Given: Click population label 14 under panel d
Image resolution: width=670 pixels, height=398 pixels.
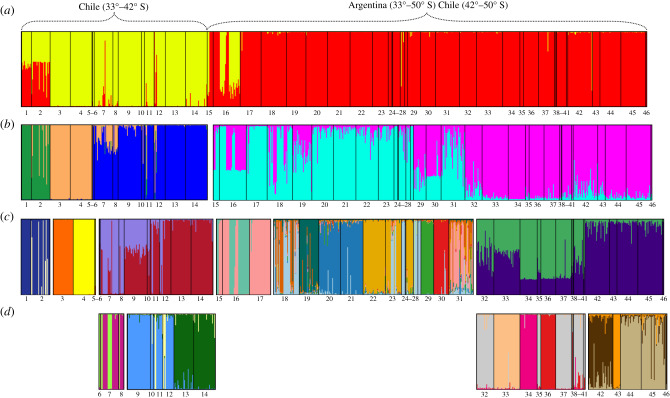Looking at the screenshot, I should (204, 394).
